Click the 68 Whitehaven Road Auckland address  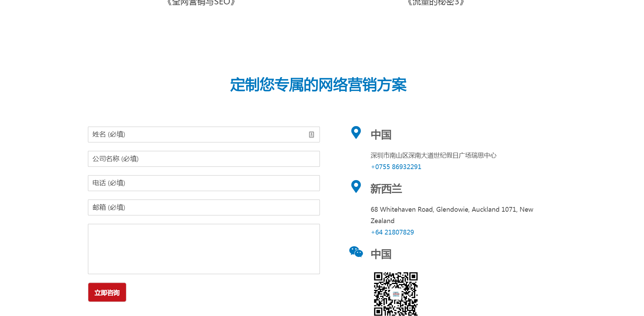451,210
